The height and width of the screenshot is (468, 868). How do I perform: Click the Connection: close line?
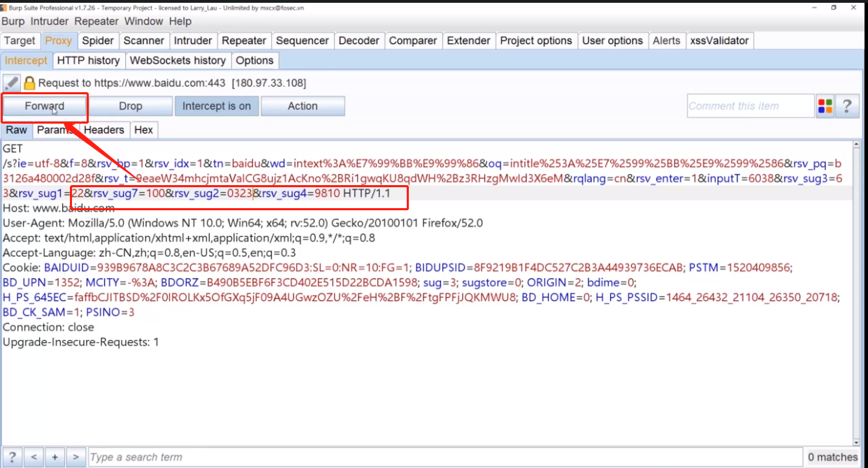coord(48,327)
